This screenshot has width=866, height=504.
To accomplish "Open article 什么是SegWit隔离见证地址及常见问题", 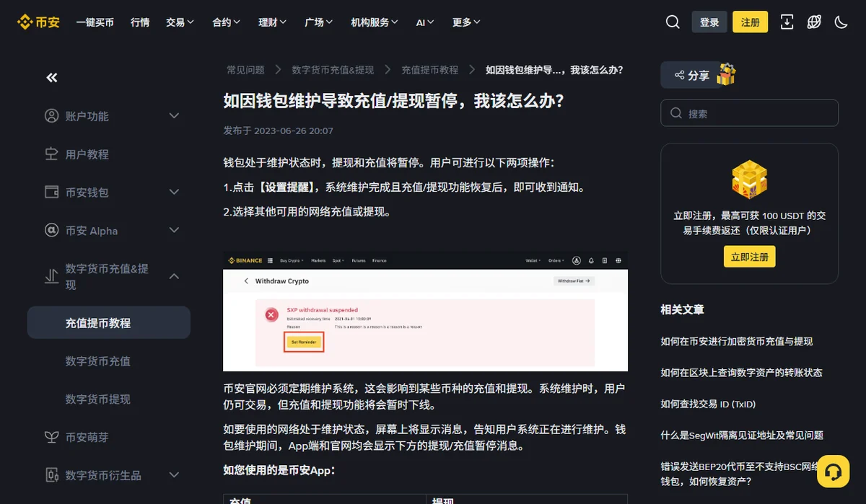I will pyautogui.click(x=742, y=435).
